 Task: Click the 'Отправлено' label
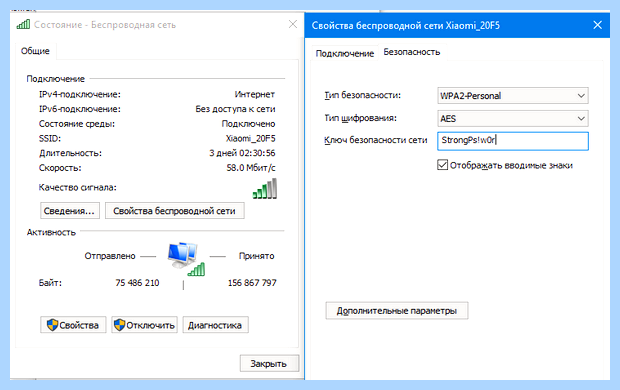point(110,256)
